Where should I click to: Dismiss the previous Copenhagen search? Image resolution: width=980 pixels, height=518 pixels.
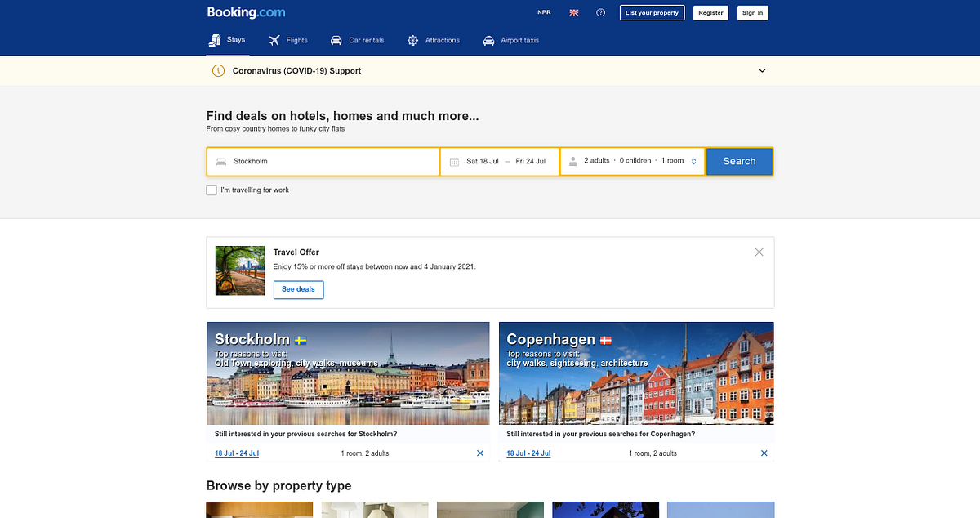(x=764, y=453)
